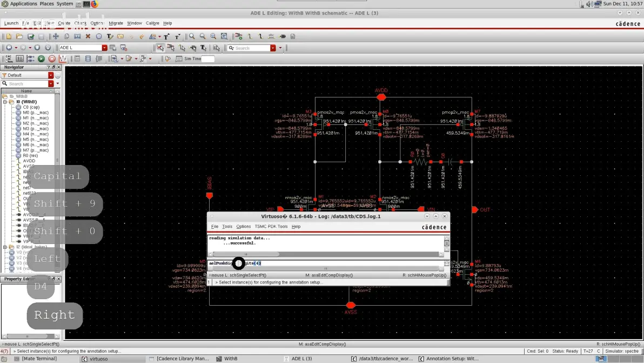The image size is (644, 363).
Task: Open the Calibre menu
Action: point(152,23)
